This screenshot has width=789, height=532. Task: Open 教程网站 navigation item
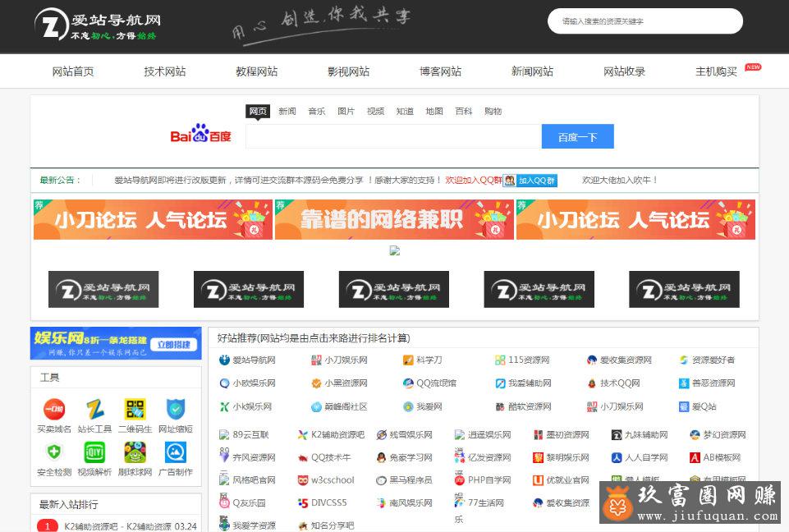(x=257, y=71)
